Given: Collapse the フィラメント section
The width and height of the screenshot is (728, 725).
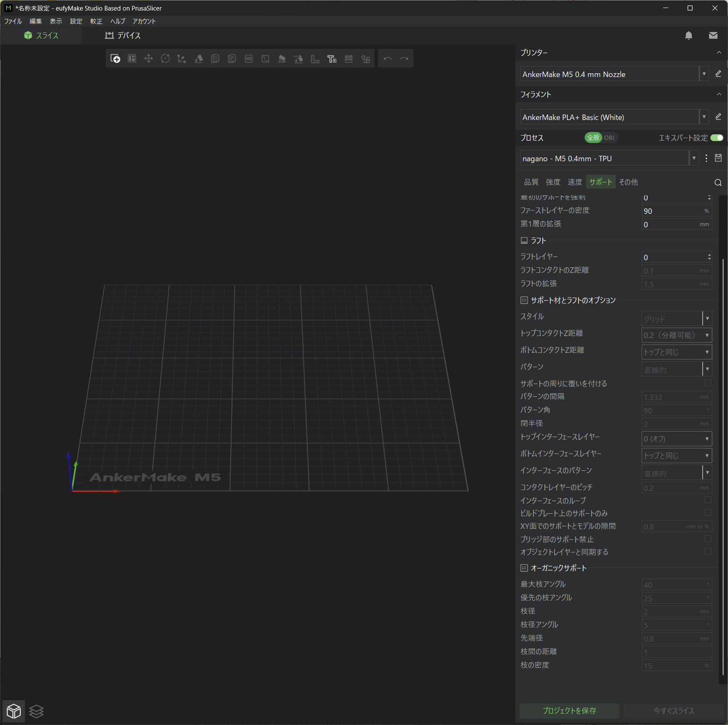Looking at the screenshot, I should [719, 94].
